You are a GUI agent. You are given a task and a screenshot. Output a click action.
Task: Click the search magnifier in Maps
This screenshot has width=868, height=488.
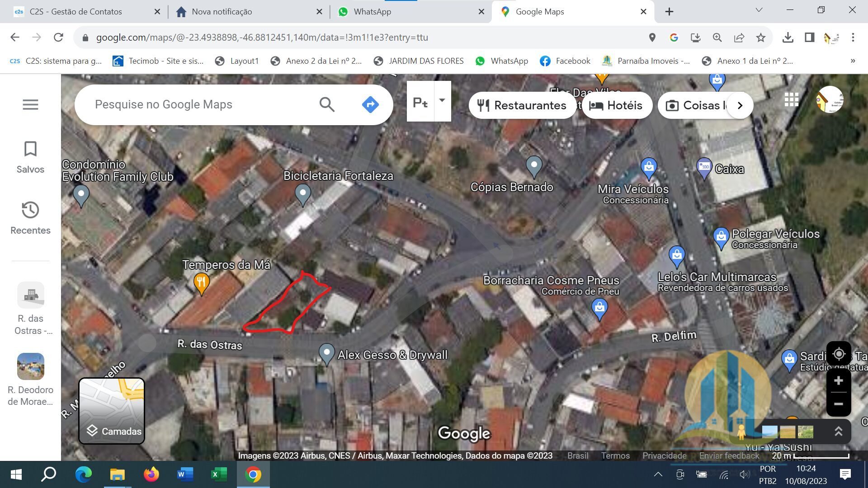(x=327, y=104)
